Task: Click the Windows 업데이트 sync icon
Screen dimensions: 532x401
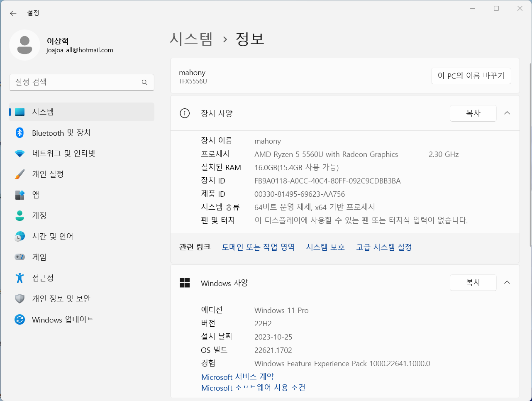Action: coord(20,320)
